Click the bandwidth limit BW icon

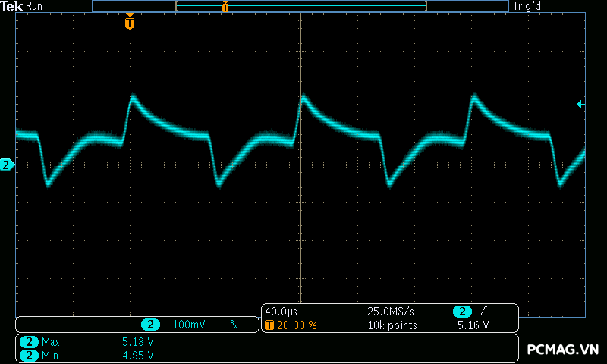tap(234, 325)
